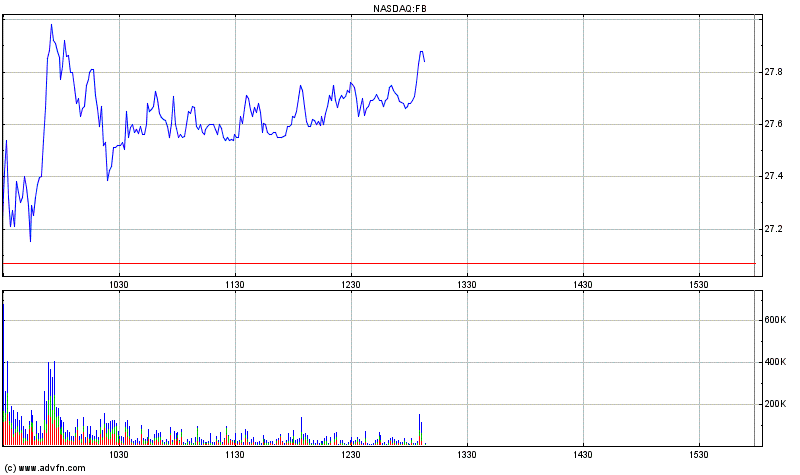Click the last point of the blue price line
Screen dimensions: 800x475
coord(424,61)
